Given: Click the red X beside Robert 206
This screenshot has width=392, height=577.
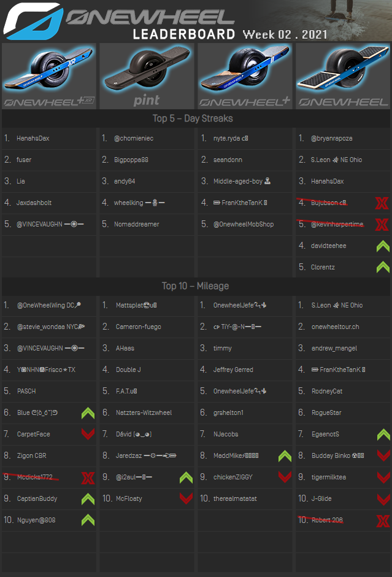Looking at the screenshot, I should pos(383,521).
